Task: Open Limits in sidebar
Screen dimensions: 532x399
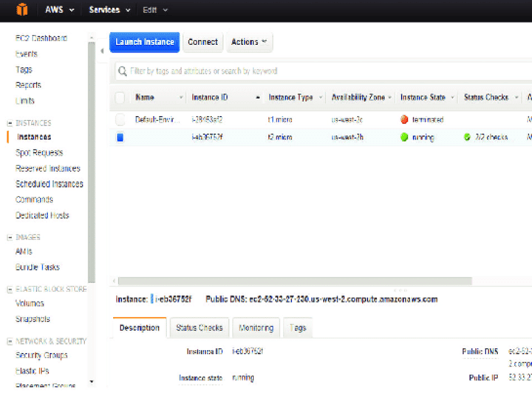Action: coord(25,100)
